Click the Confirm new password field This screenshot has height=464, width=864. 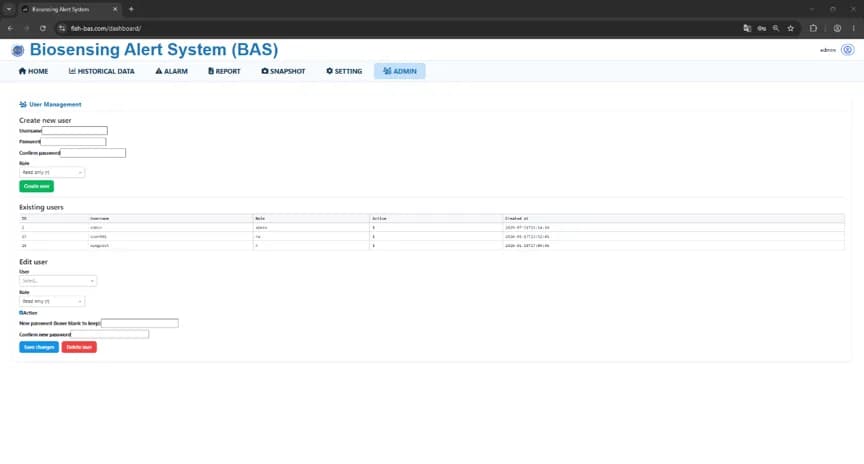tap(110, 334)
